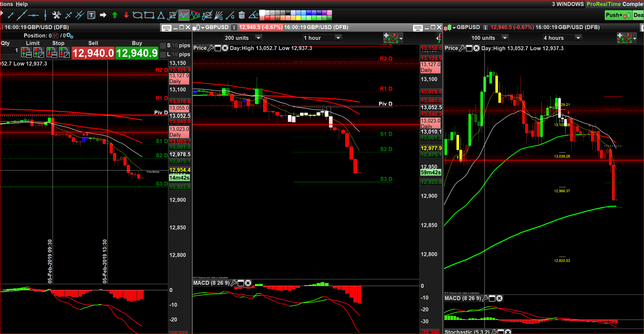644x334 pixels.
Task: Click the Qty quantity input field
Action: pyautogui.click(x=10, y=50)
